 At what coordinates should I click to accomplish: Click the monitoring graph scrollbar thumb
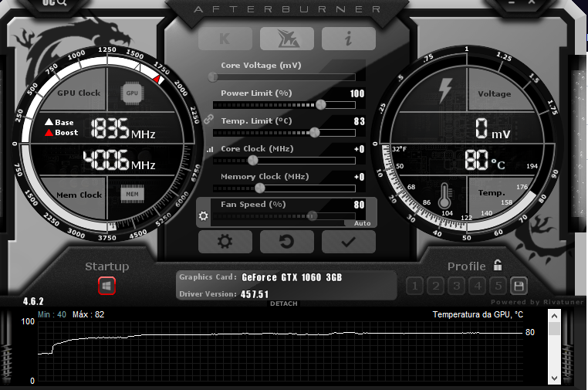554,329
